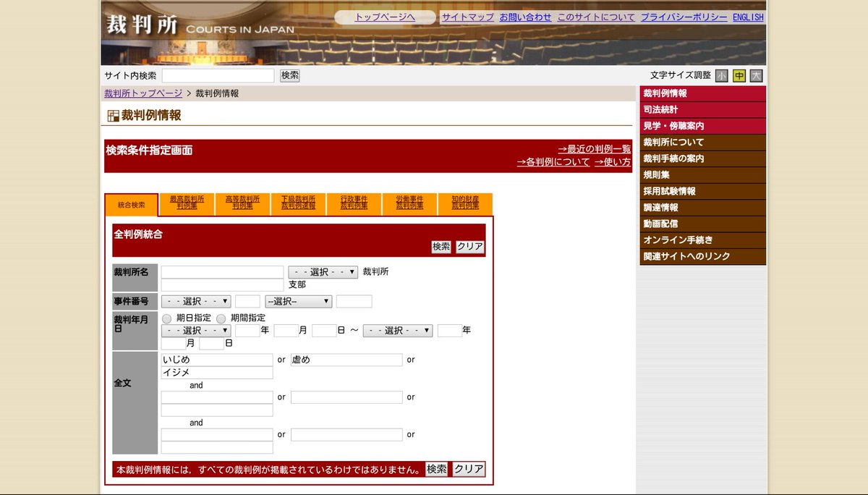Switch to the 最高裁判所判例集 tab
Image resolution: width=868 pixels, height=495 pixels.
click(186, 204)
